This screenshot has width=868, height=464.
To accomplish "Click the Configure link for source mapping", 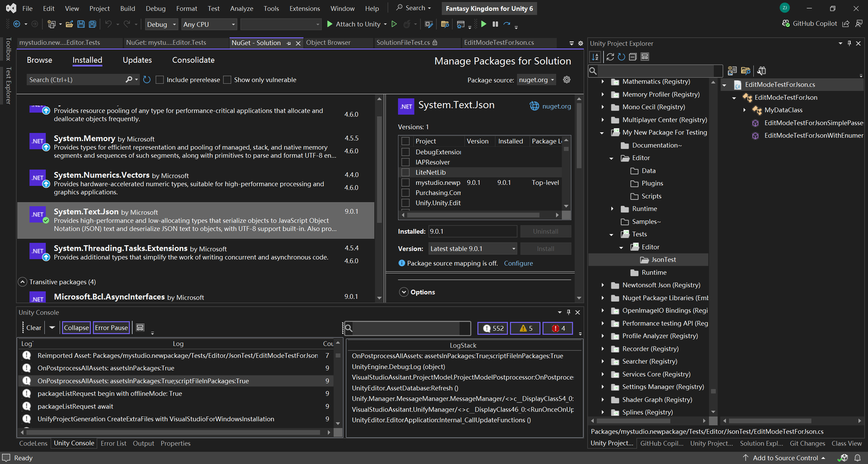I will 518,263.
